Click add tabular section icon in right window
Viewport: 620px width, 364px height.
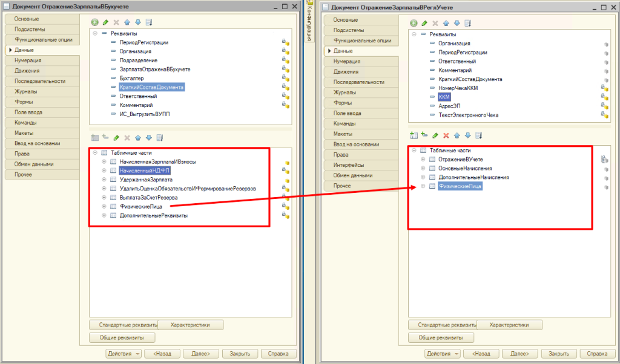coord(414,135)
